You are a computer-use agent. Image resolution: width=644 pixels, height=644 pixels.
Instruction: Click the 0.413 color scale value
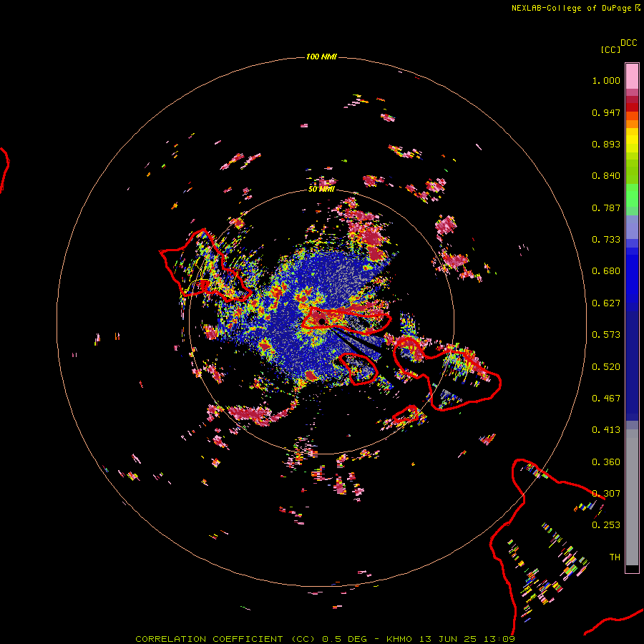(606, 430)
